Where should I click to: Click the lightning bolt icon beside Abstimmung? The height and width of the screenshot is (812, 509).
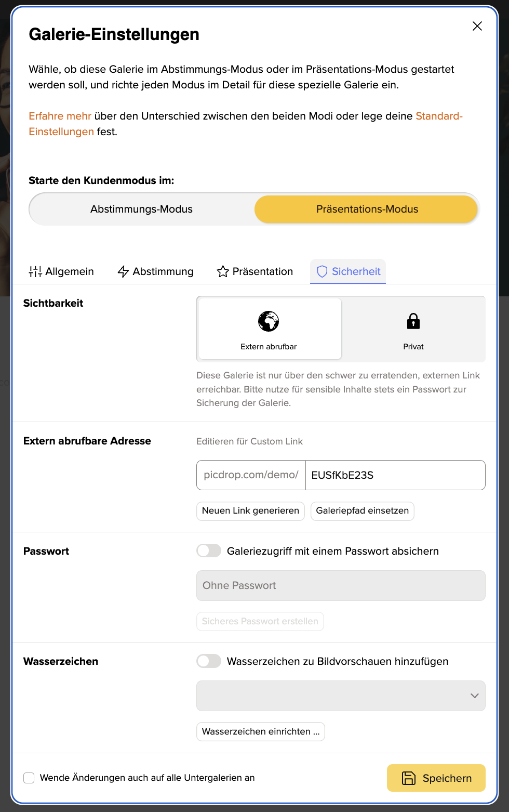123,271
